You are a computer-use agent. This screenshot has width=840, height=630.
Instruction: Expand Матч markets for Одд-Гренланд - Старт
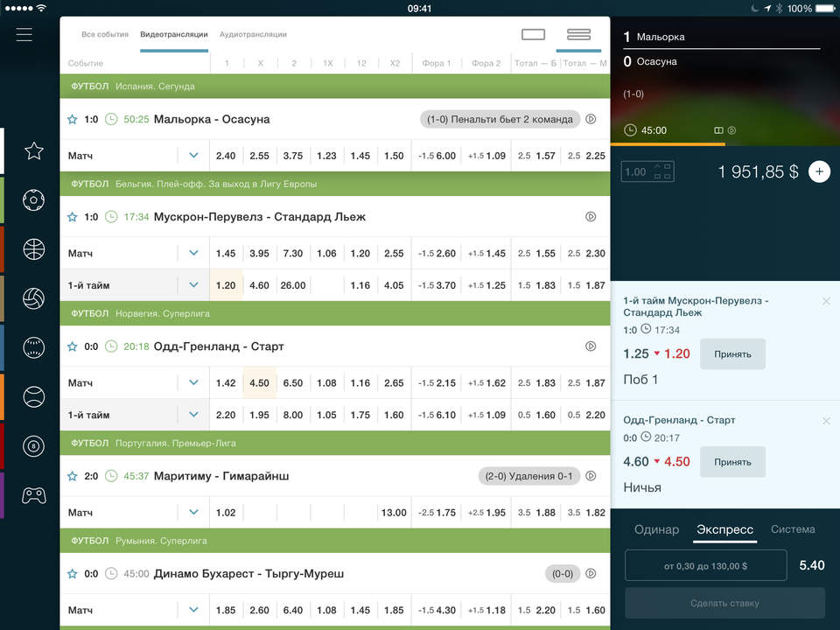(194, 382)
